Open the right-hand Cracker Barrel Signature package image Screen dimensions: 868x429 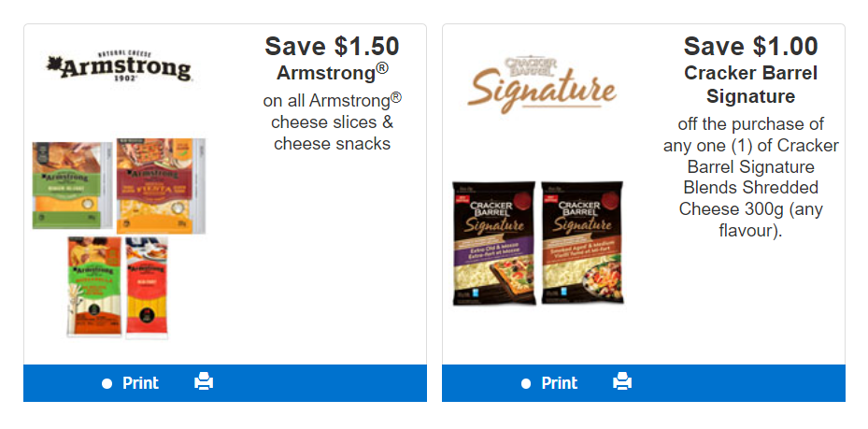pos(582,243)
